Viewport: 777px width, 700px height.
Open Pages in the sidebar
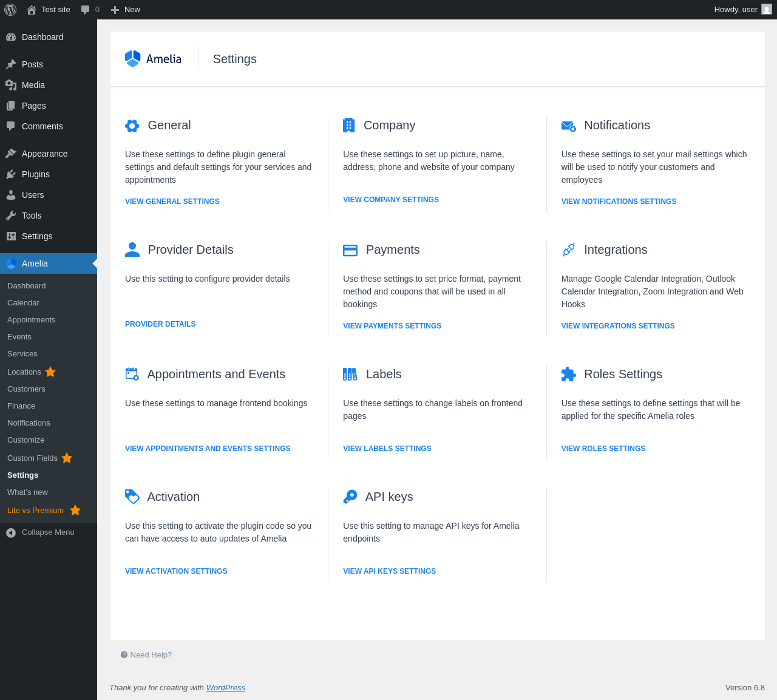(49, 106)
